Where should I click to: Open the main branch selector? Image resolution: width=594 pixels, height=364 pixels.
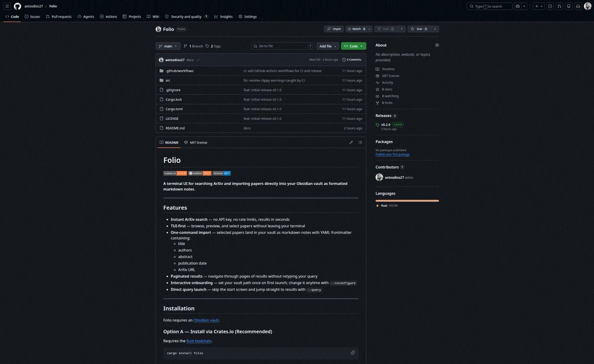point(168,46)
